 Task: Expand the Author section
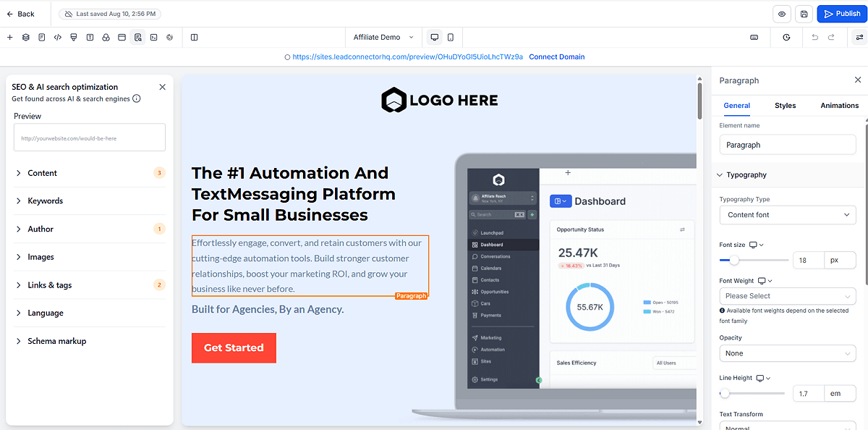(90, 229)
